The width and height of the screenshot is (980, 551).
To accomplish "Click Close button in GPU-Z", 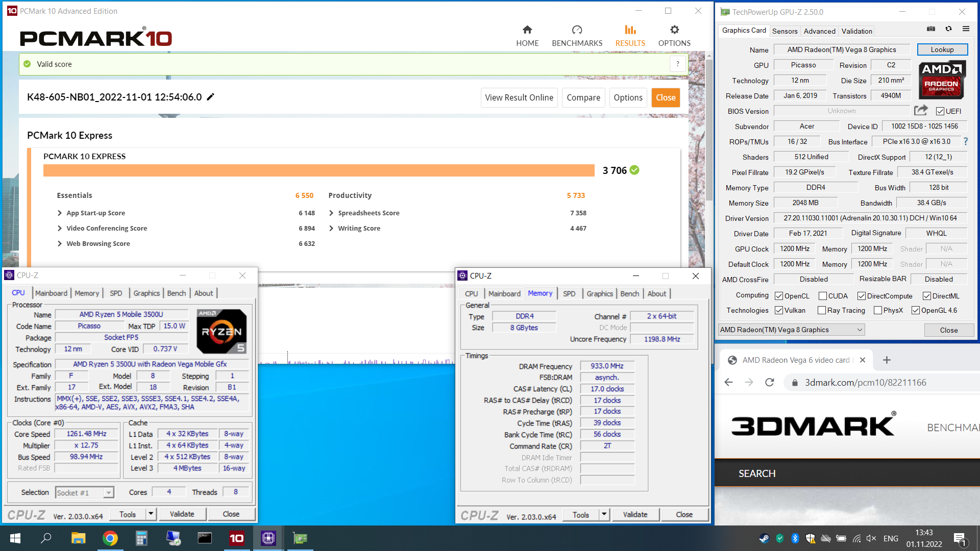I will [x=948, y=330].
